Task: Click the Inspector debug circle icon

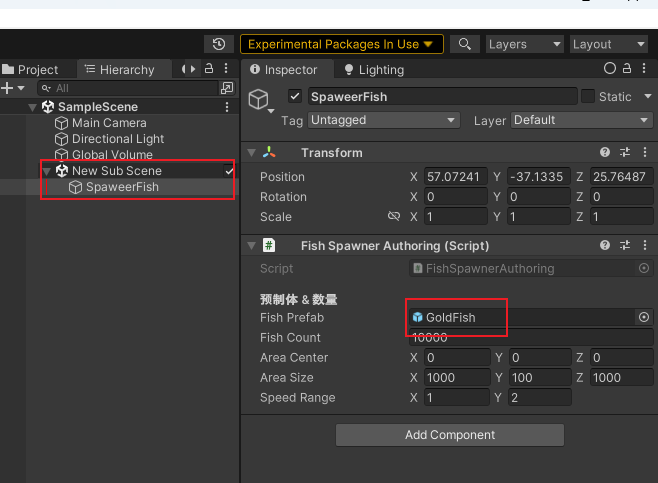Action: click(x=610, y=68)
